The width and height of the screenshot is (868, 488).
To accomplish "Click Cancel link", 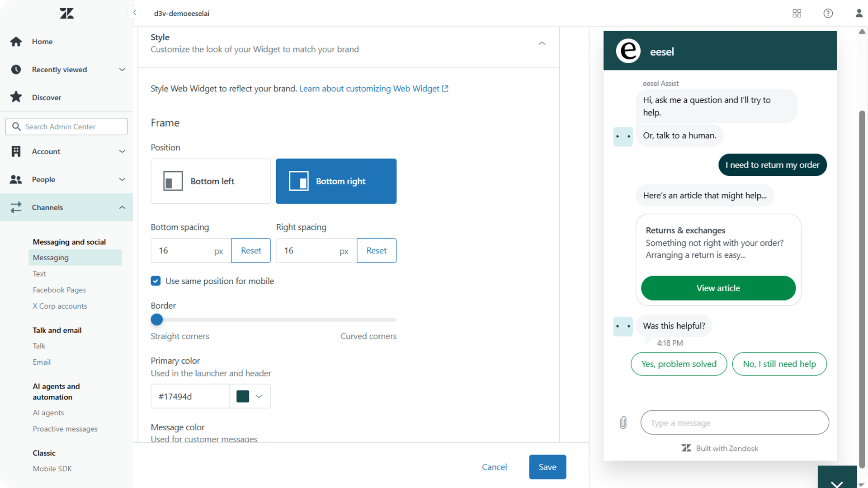I will (494, 467).
